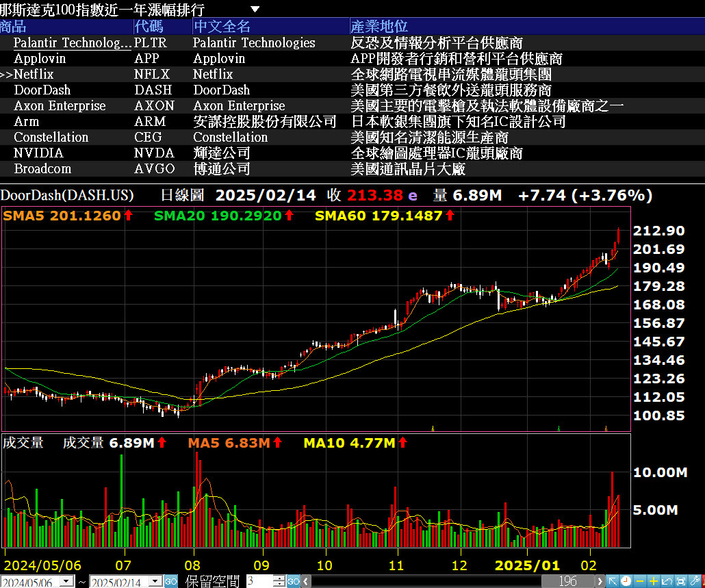This screenshot has height=588, width=705.
Task: Open the start date 2024/05/06 dropdown
Action: tap(67, 581)
